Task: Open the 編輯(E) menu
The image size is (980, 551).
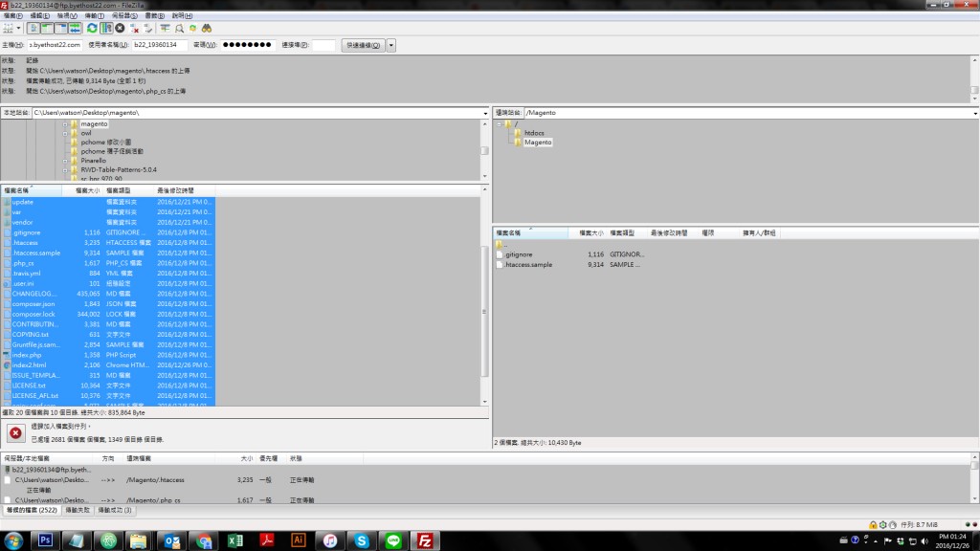Action: [x=39, y=15]
